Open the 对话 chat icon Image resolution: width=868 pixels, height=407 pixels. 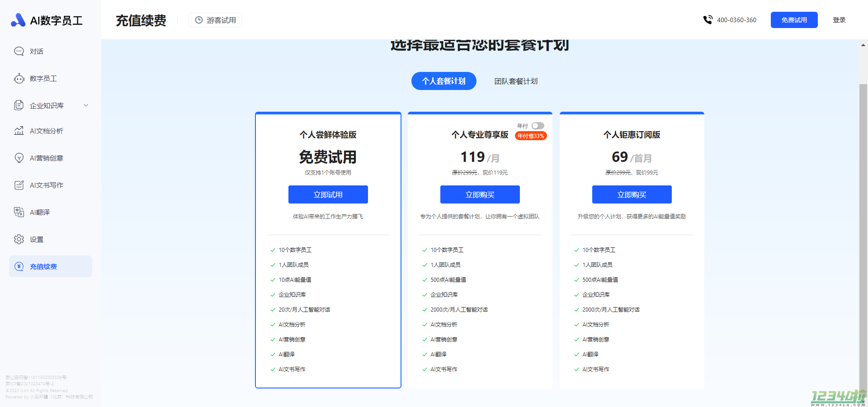pos(19,52)
